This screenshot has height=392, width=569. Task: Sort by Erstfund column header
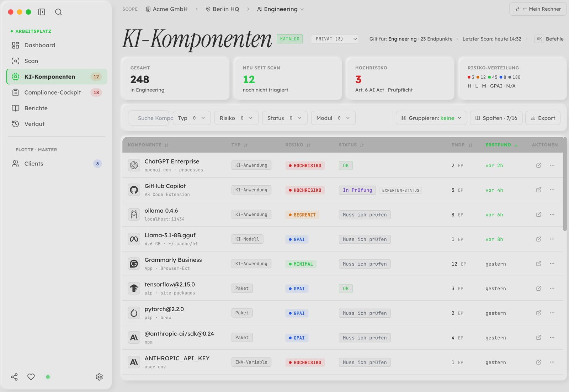point(501,145)
